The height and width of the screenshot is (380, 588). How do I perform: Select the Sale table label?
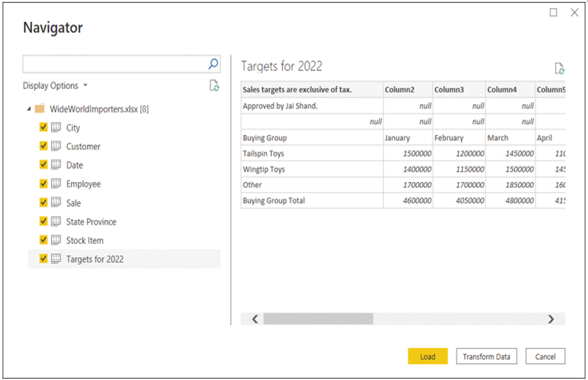74,203
